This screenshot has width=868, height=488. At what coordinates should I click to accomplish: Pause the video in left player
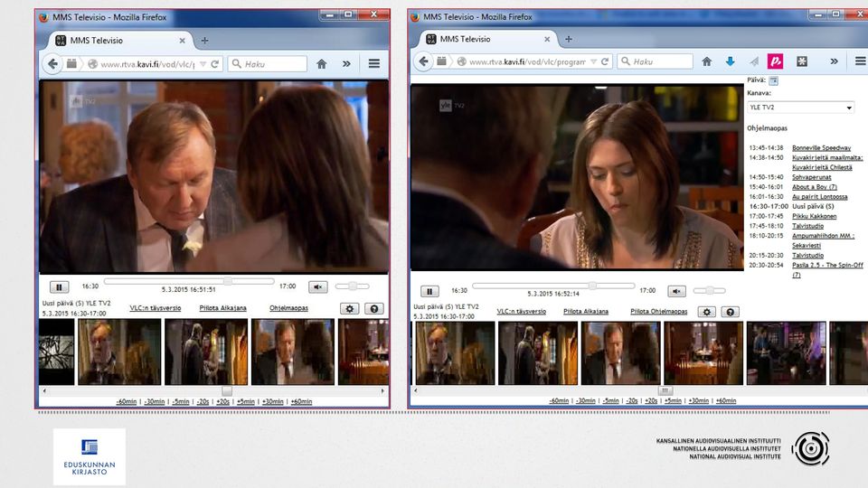pyautogui.click(x=59, y=286)
